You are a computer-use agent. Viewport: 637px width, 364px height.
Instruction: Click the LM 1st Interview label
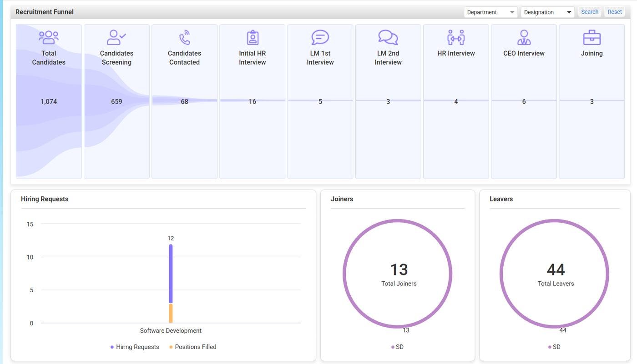coord(320,58)
